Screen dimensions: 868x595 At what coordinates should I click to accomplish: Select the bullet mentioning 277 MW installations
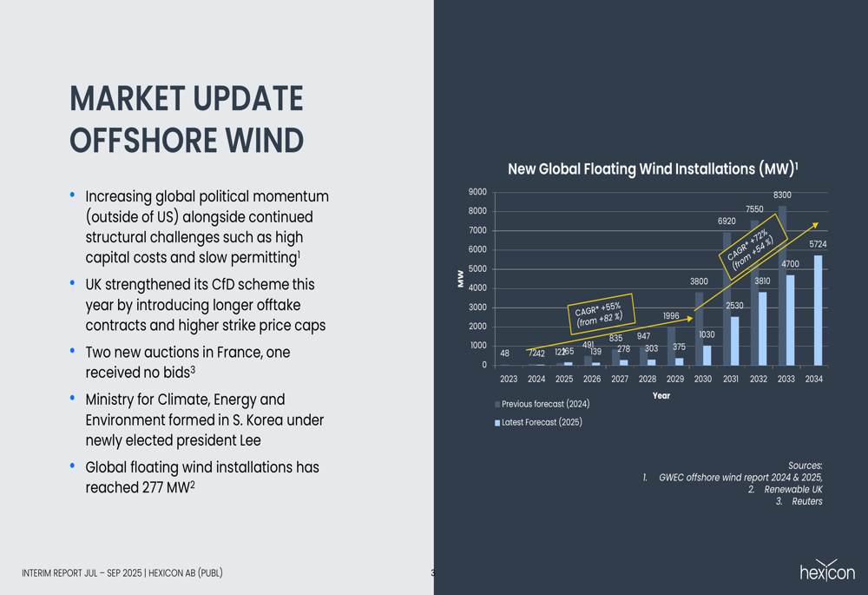point(201,477)
